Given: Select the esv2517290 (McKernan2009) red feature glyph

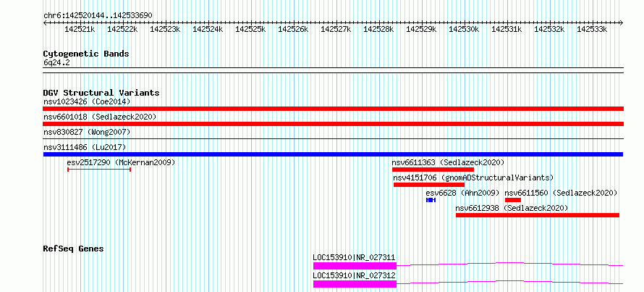Looking at the screenshot, I should [x=99, y=170].
